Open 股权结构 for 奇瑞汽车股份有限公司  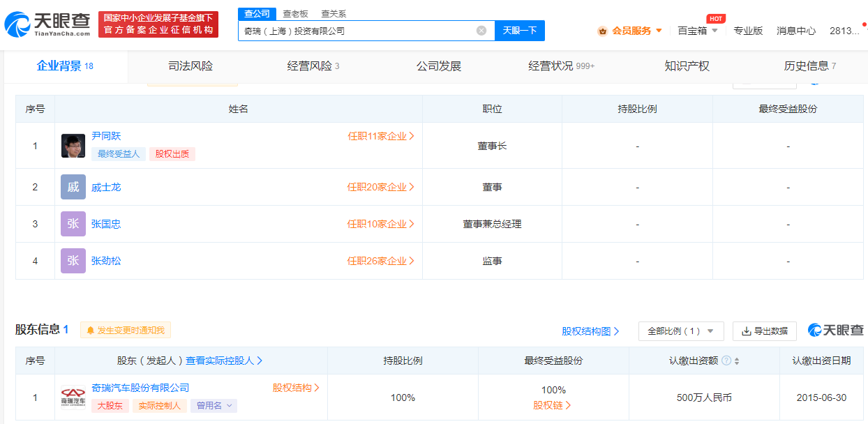[x=296, y=388]
